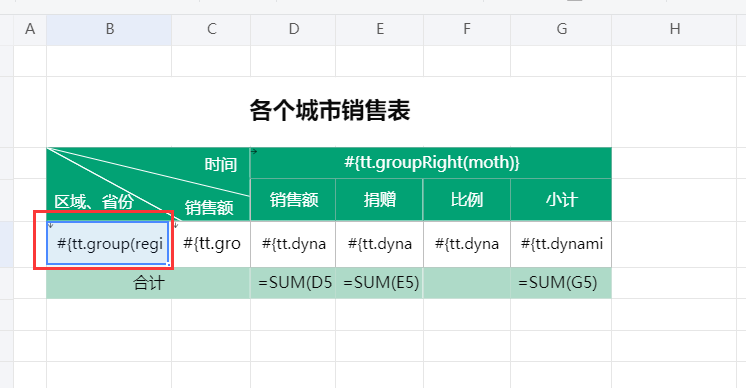Select the 捐赠 header cell
Screen dimensions: 746x388
click(380, 200)
